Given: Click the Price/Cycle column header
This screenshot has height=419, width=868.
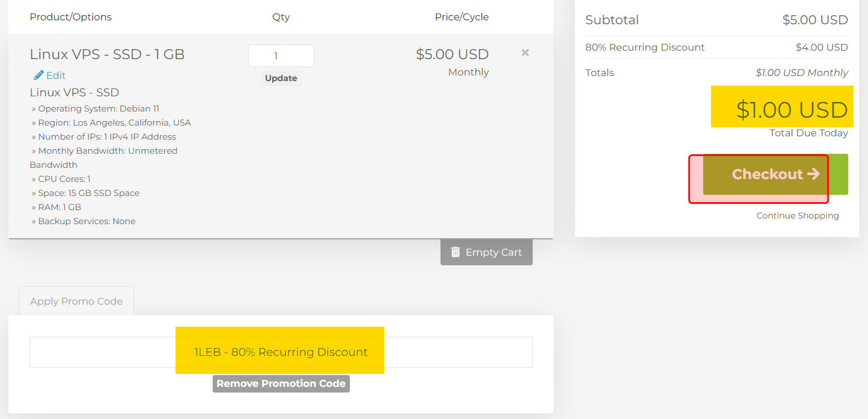Looking at the screenshot, I should tap(461, 17).
